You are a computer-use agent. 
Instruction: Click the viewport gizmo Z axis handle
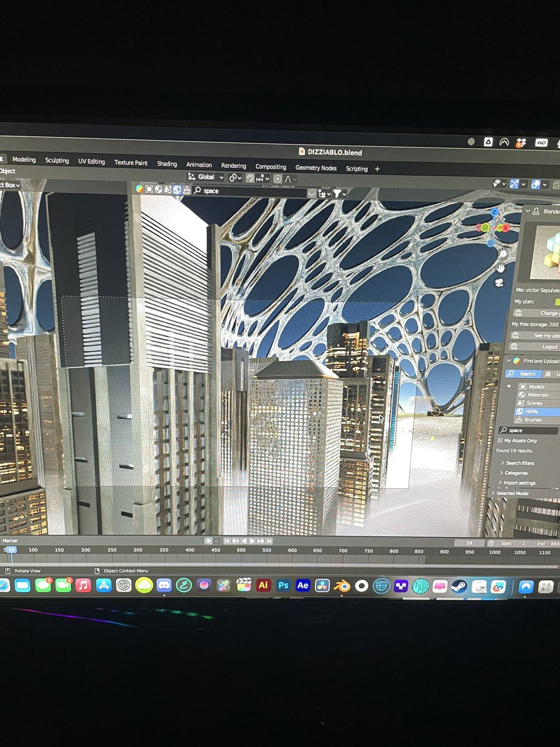(x=495, y=212)
